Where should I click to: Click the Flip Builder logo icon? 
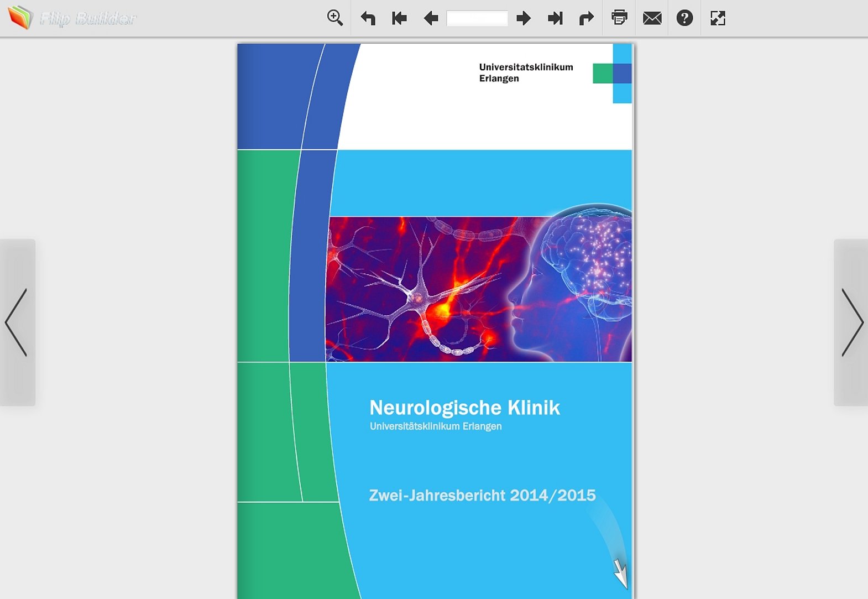coord(20,18)
